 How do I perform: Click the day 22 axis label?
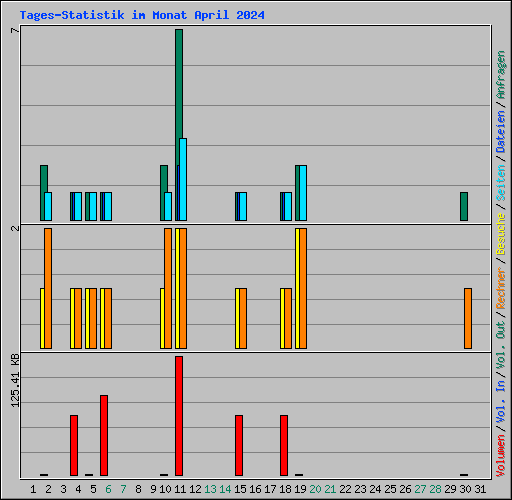pos(345,489)
